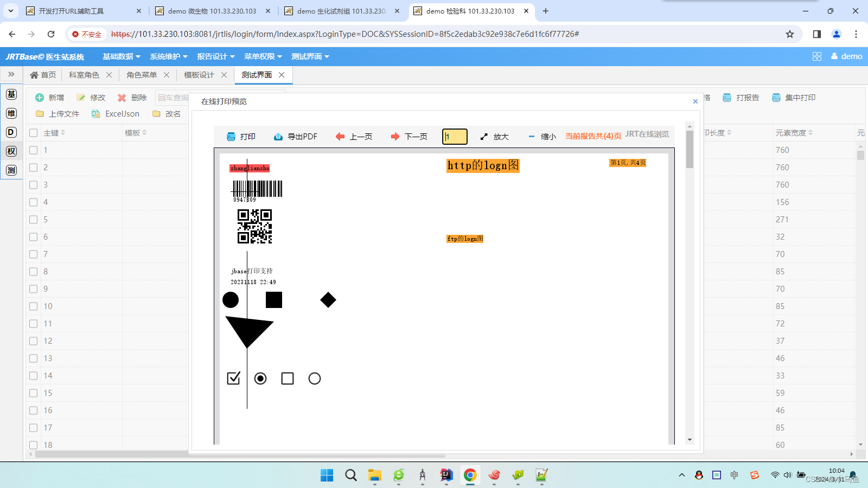Click 放大 to zoom in preview
868x488 pixels.
(494, 137)
